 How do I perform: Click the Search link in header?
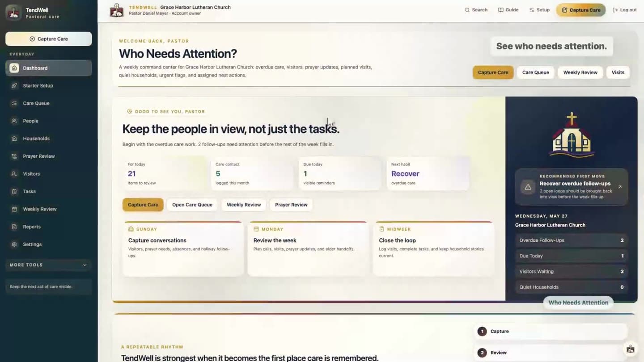pyautogui.click(x=476, y=10)
